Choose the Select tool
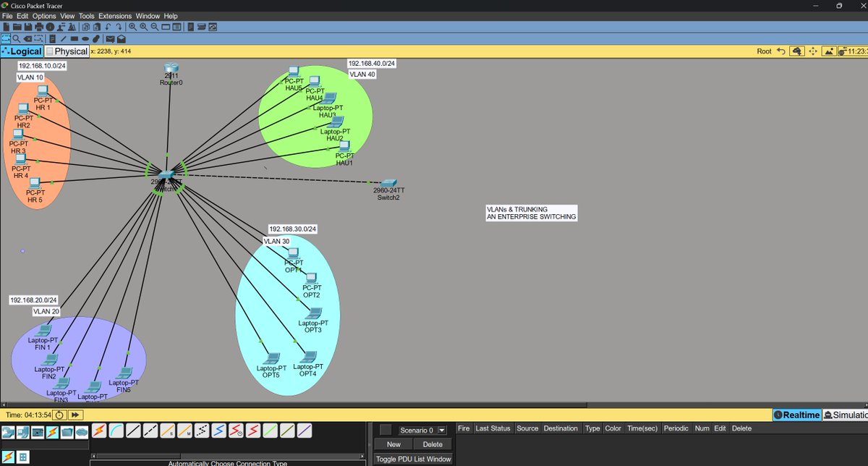This screenshot has width=868, height=466. (x=6, y=38)
